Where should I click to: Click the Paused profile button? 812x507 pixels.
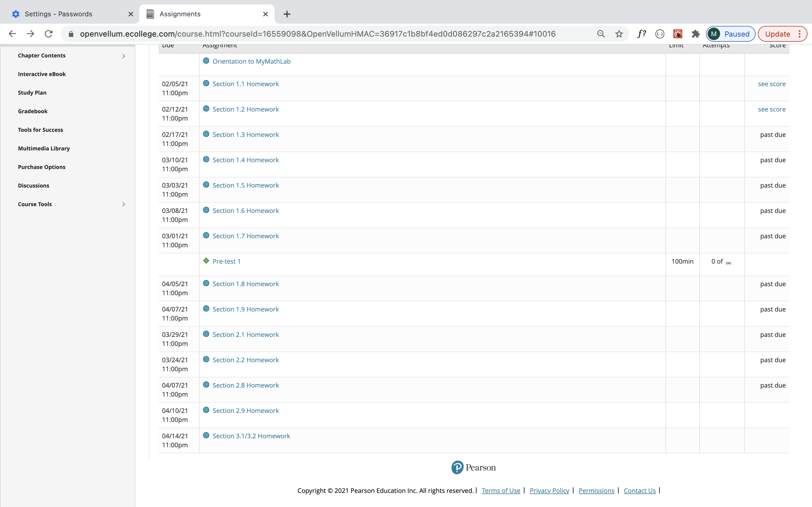click(730, 34)
